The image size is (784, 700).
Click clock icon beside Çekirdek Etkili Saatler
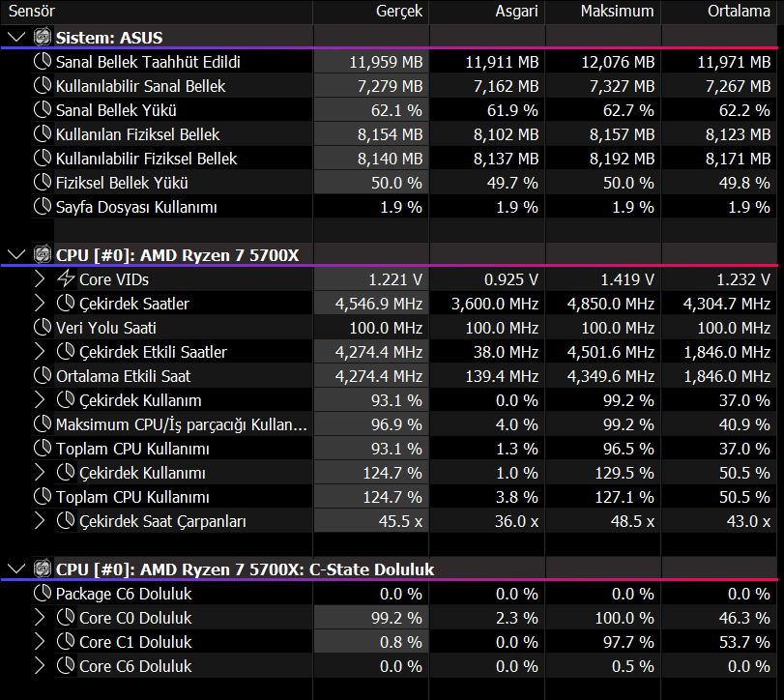coord(66,351)
